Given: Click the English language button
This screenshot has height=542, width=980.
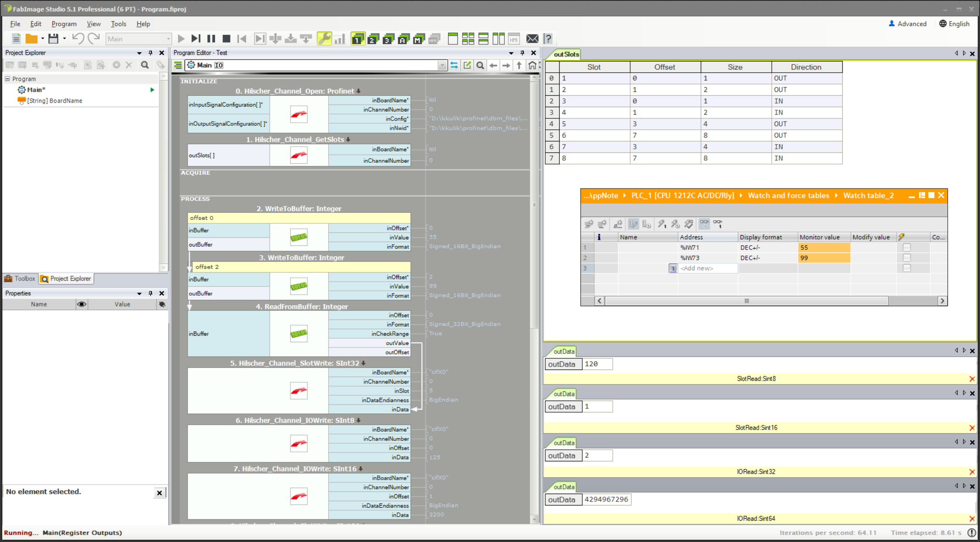Looking at the screenshot, I should coord(954,24).
